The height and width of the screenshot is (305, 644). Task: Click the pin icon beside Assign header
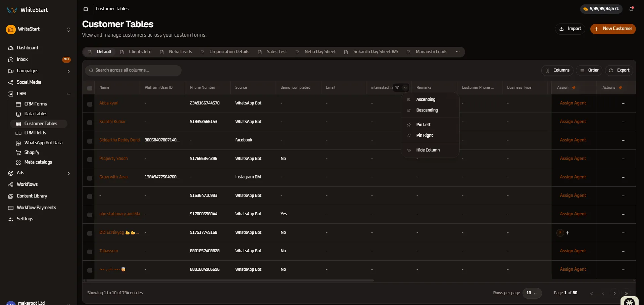click(574, 88)
